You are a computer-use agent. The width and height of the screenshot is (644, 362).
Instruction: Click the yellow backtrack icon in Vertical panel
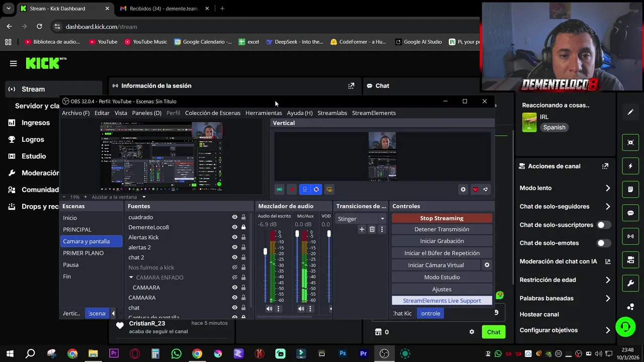[329, 190]
